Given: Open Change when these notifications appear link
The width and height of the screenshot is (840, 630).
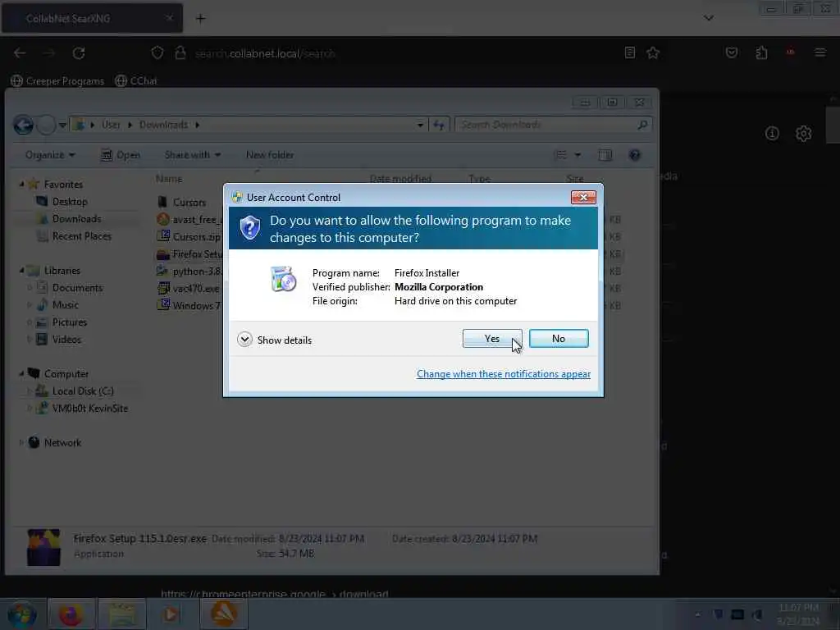Looking at the screenshot, I should (x=504, y=374).
